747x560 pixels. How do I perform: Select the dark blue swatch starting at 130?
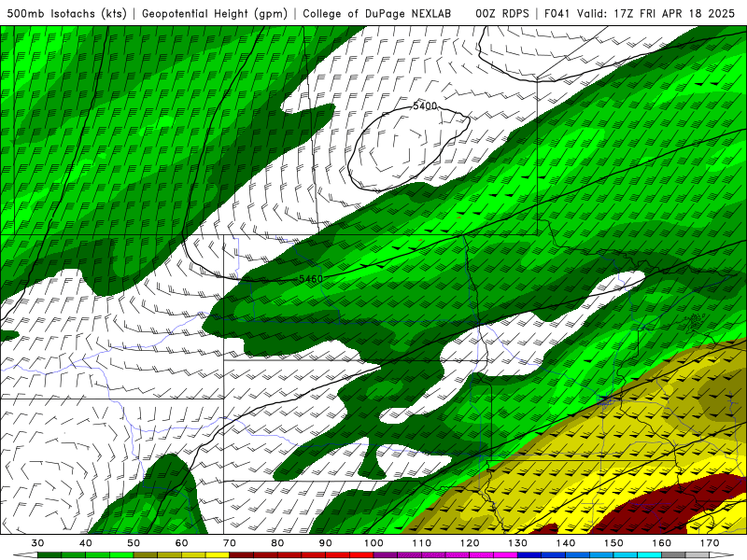coord(529,555)
